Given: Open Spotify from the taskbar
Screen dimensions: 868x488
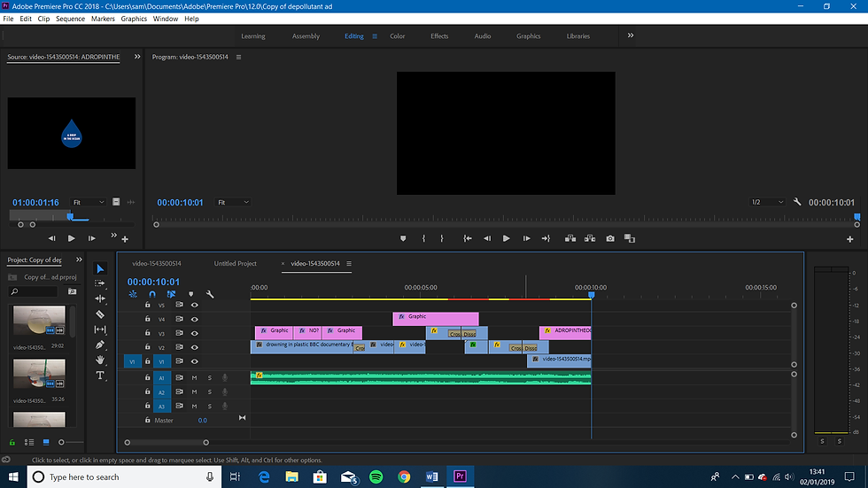Looking at the screenshot, I should click(376, 477).
